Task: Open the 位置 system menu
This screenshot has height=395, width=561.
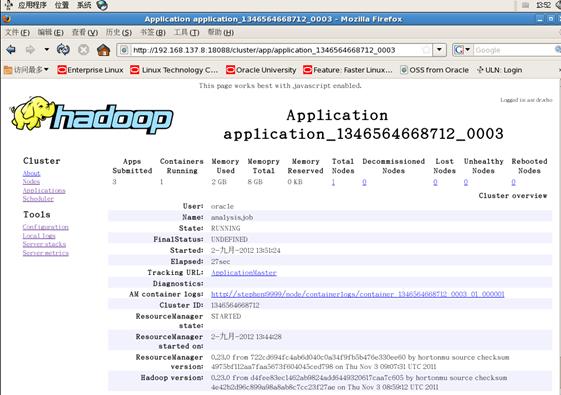Action: point(62,5)
